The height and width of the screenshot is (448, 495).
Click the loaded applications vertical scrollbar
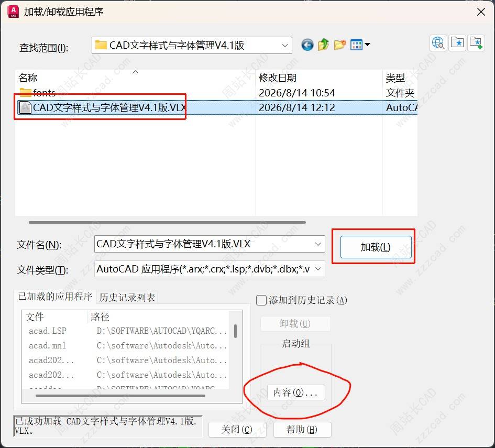click(236, 331)
